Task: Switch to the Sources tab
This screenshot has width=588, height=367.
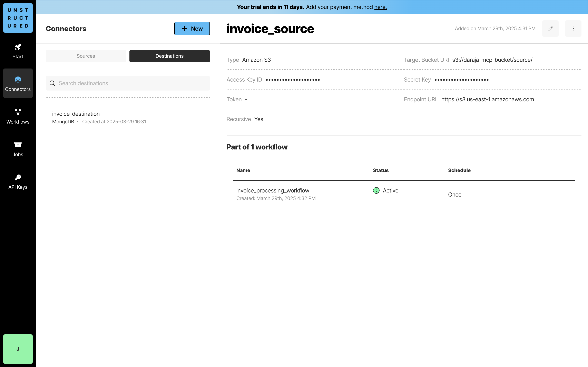Action: tap(86, 56)
